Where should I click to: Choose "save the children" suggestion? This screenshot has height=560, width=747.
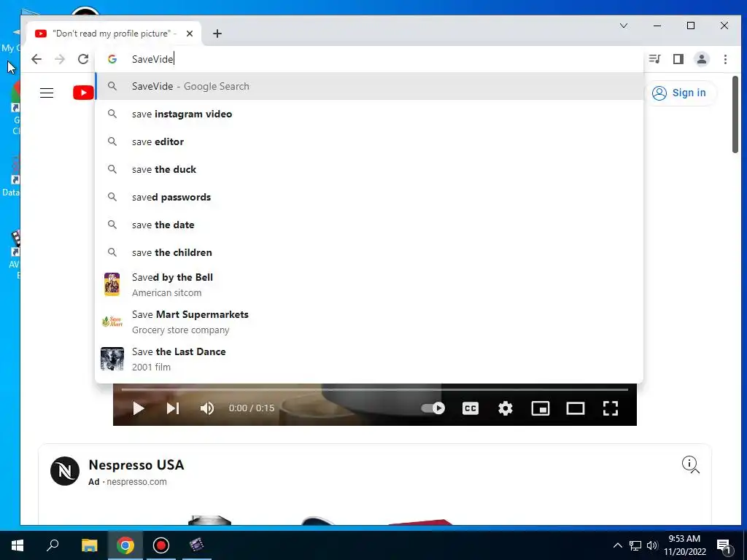tap(369, 252)
